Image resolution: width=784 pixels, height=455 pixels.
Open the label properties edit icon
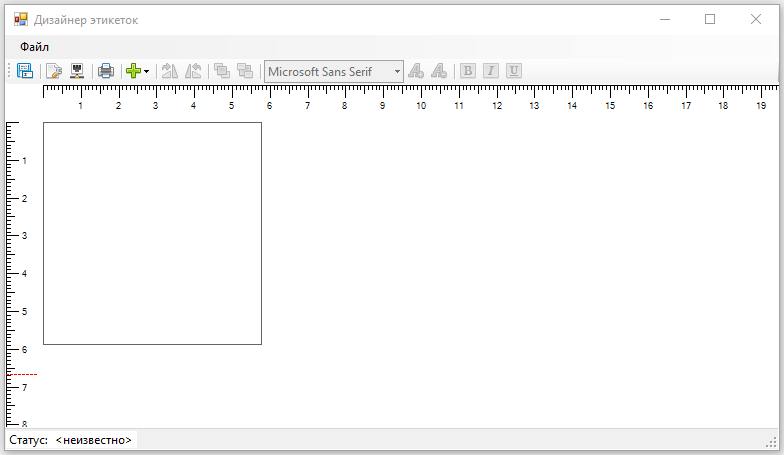tap(54, 71)
